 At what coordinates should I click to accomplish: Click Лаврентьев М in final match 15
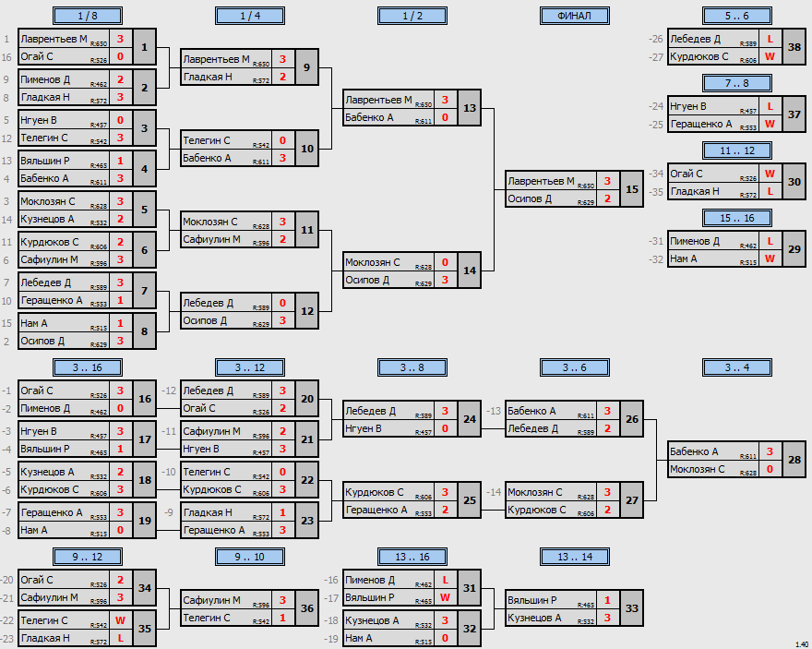pyautogui.click(x=541, y=181)
